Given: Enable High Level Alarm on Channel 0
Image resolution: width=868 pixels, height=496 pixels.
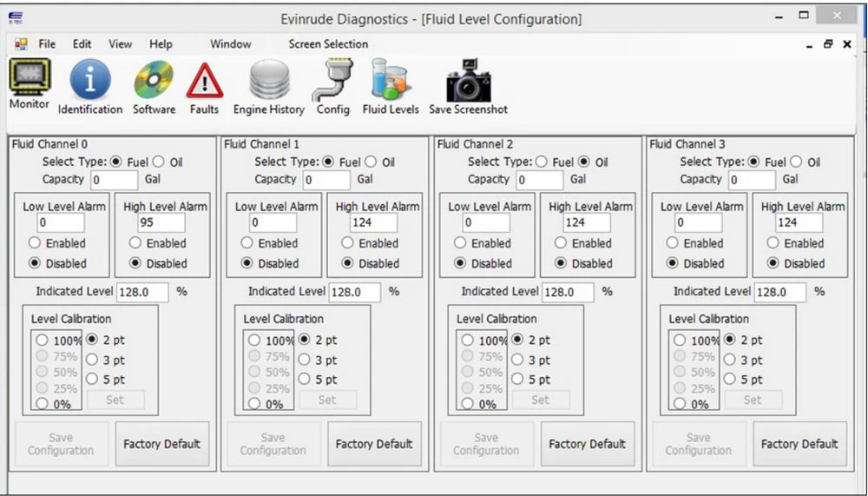Looking at the screenshot, I should click(x=135, y=242).
